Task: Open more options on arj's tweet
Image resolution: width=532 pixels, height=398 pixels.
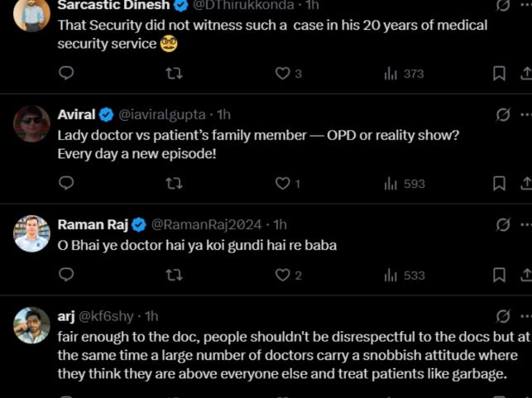Action: 525,316
